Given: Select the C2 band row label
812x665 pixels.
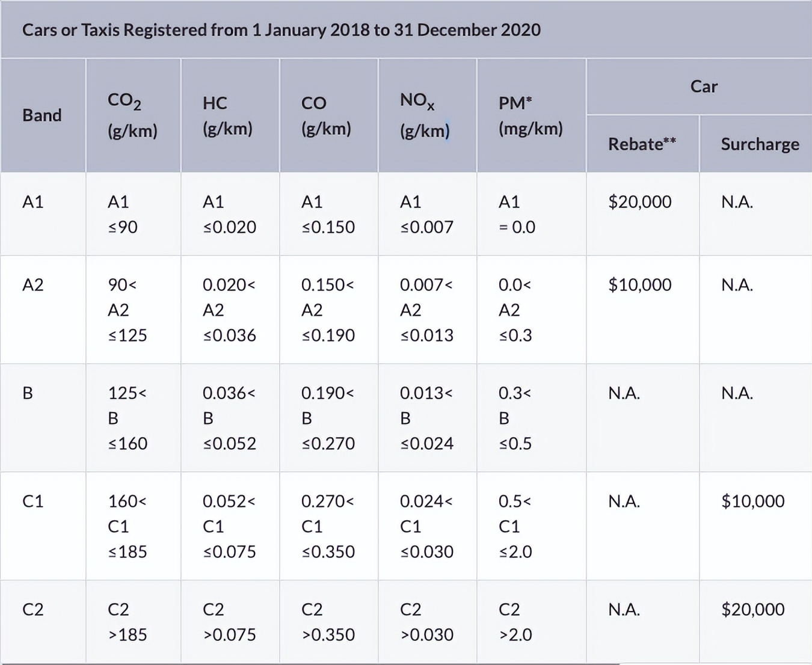Looking at the screenshot, I should pos(33,609).
